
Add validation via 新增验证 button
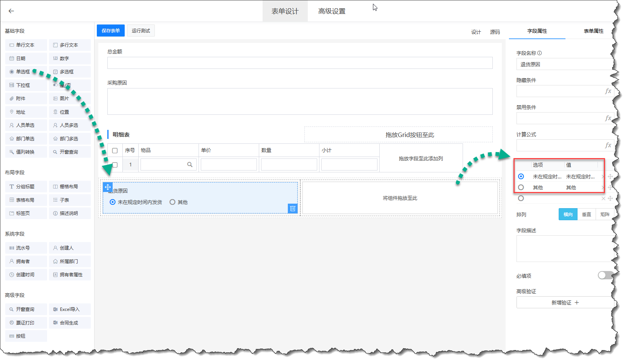pos(564,303)
